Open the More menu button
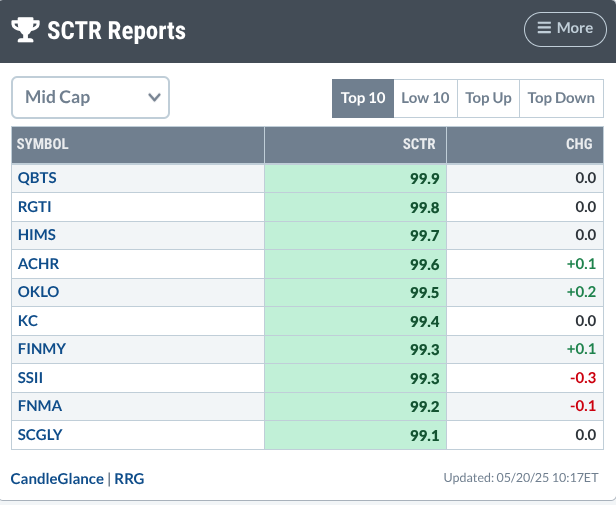The image size is (616, 505). coord(565,28)
